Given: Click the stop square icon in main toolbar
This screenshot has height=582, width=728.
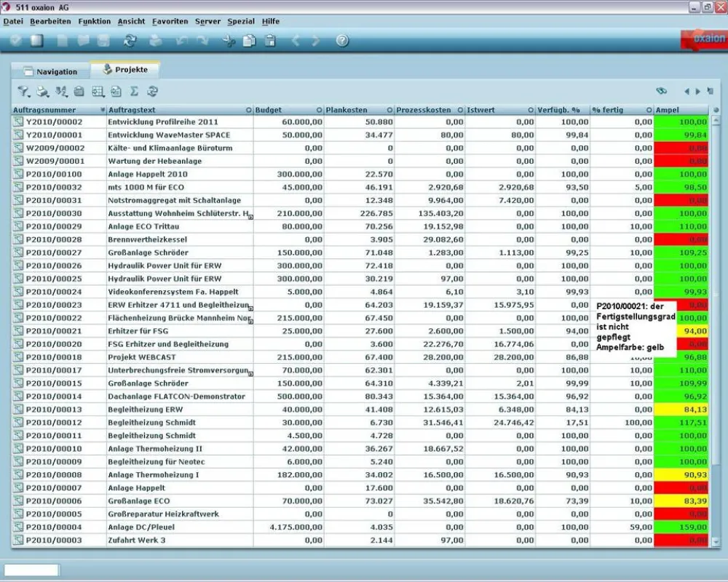Looking at the screenshot, I should point(36,41).
